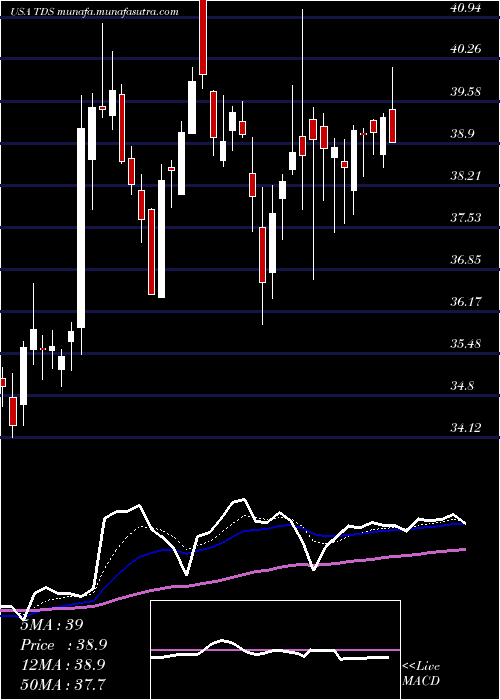
Task: Click the 'USA TDS munafa.munafasutra.com' header text
Action: click(x=93, y=12)
